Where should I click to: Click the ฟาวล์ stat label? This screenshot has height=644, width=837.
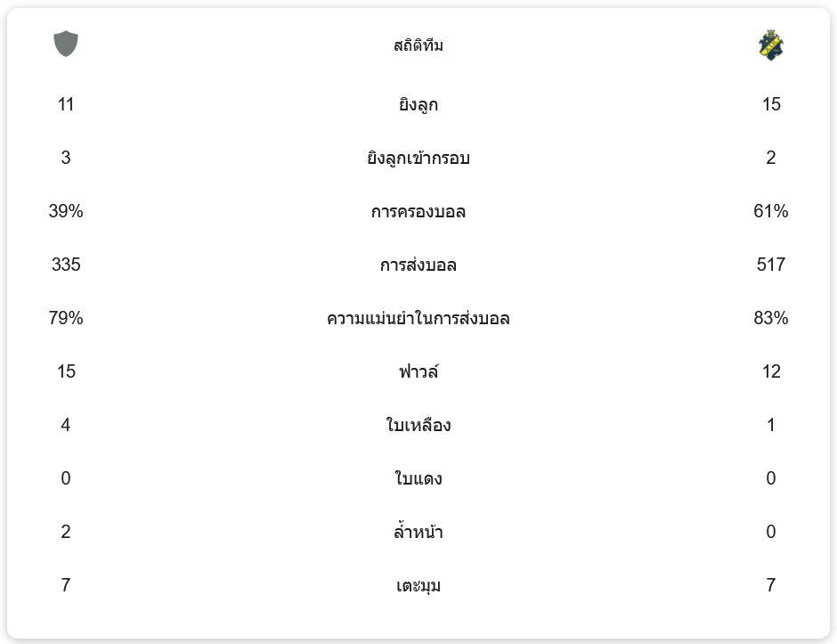point(418,371)
